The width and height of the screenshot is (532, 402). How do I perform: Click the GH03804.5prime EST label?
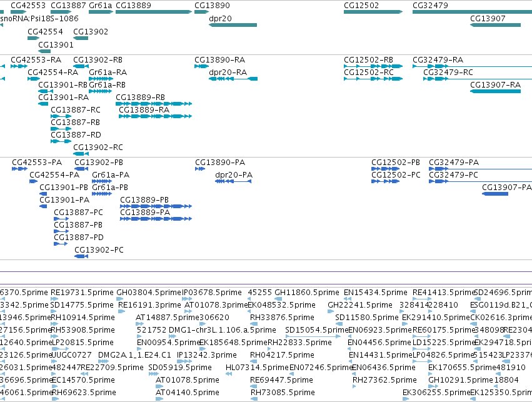point(149,293)
